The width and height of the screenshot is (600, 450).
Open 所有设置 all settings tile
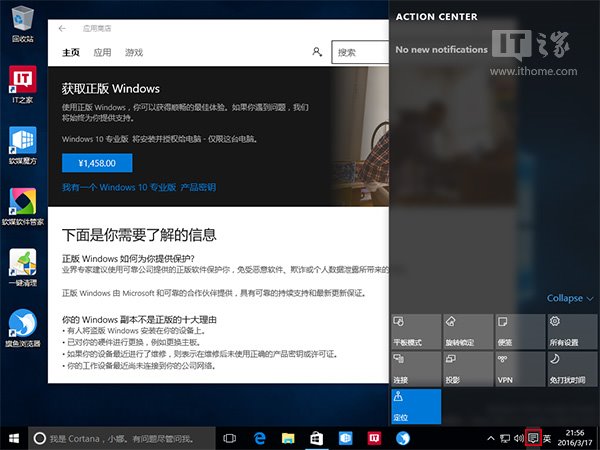[x=572, y=331]
